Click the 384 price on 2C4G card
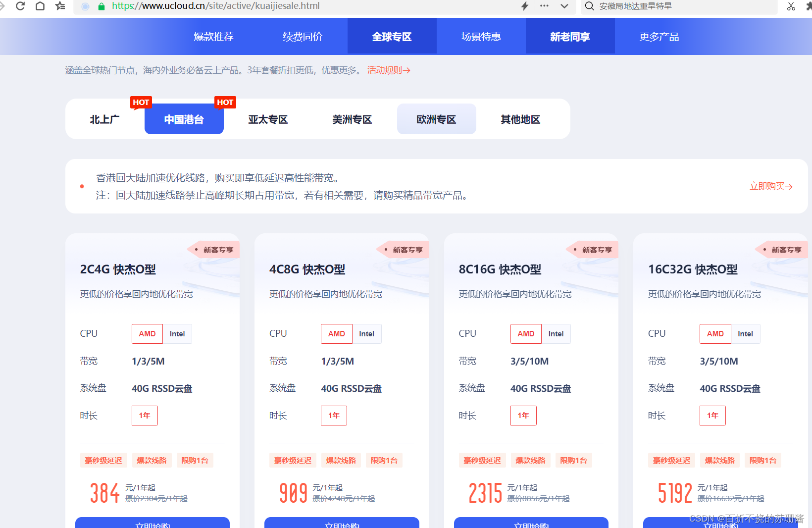Screen dimensions: 812x528 105,493
